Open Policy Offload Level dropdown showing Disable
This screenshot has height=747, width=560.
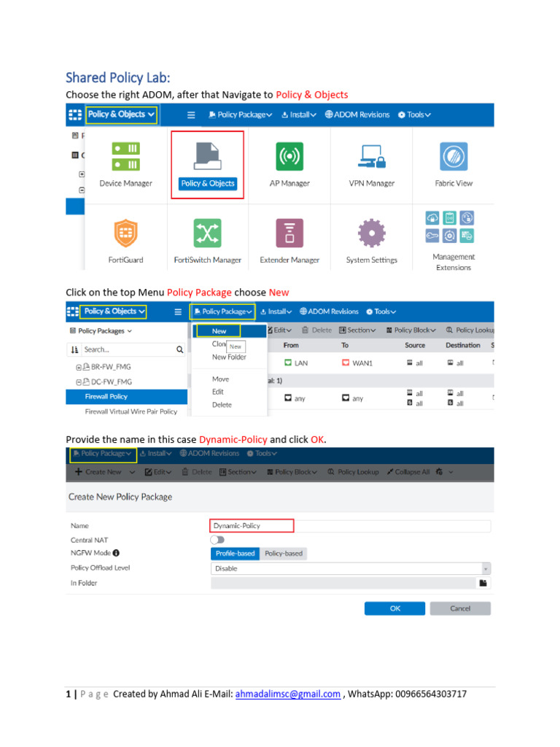(351, 569)
